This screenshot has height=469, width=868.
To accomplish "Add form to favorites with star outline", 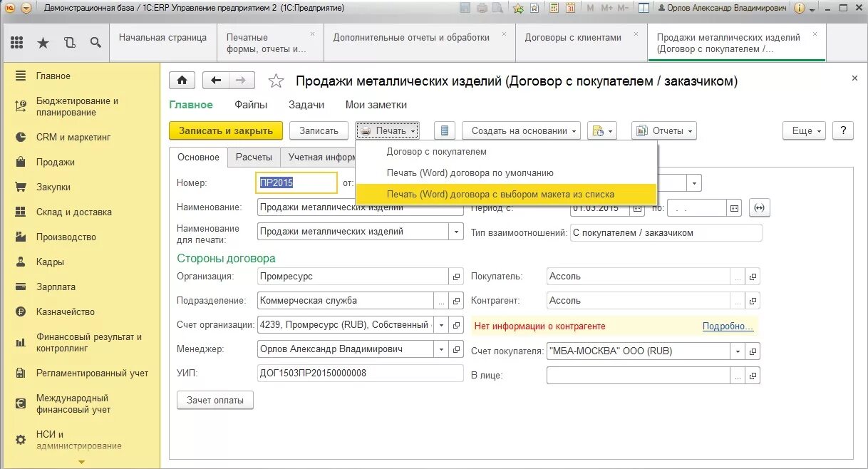I will tap(276, 81).
